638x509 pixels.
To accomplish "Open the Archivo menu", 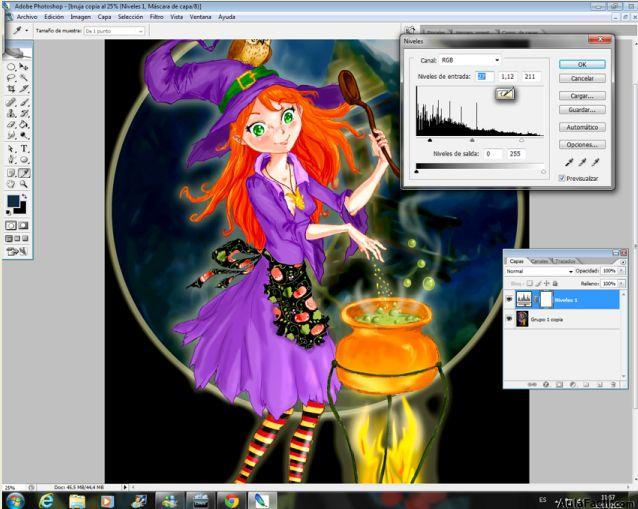I will click(x=27, y=17).
